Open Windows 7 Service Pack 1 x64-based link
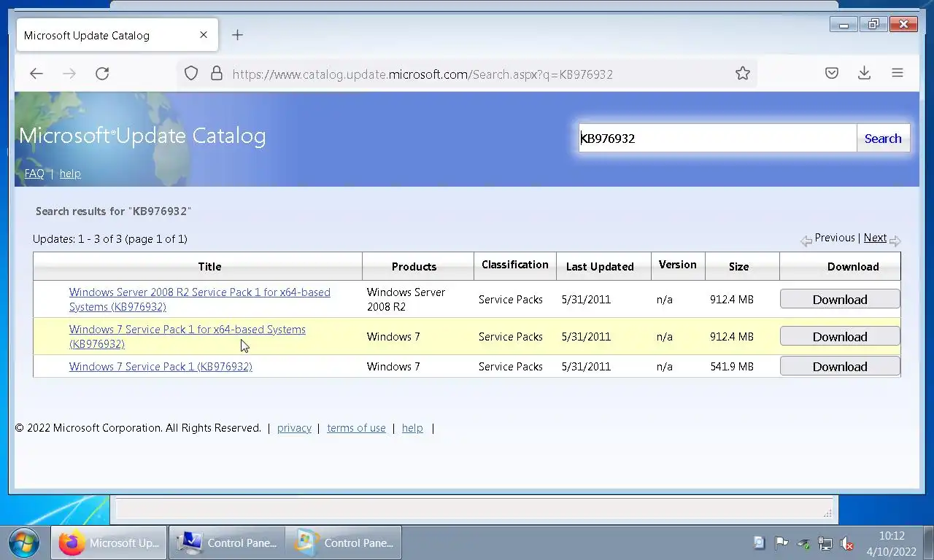Screen dimensions: 934x560 click(188, 337)
